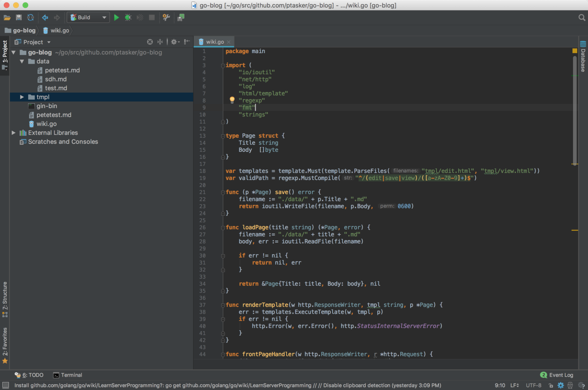This screenshot has height=390, width=588.
Task: Click the gear with question mark icon
Action: (x=581, y=385)
